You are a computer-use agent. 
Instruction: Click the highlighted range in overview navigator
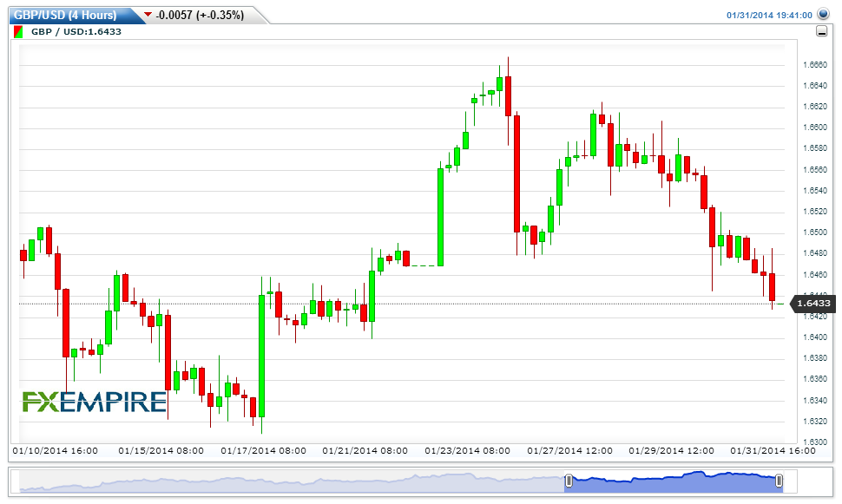point(674,481)
